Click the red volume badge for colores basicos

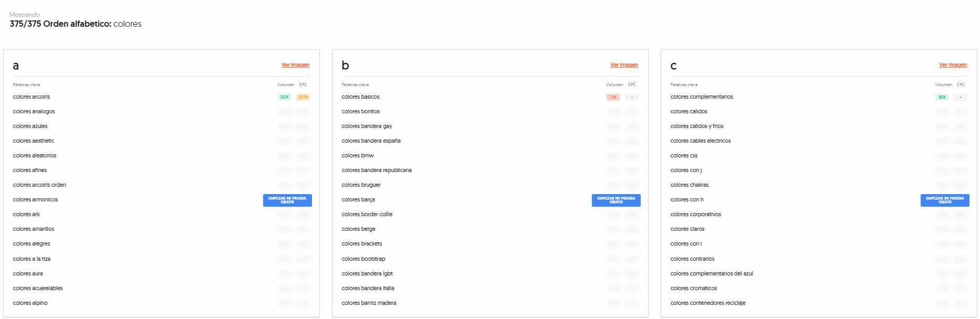[613, 98]
